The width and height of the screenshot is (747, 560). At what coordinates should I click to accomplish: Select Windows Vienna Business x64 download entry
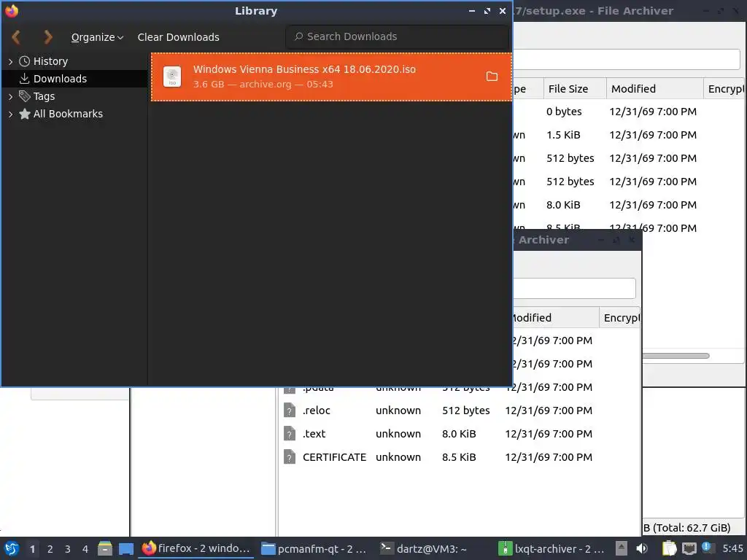tap(332, 77)
